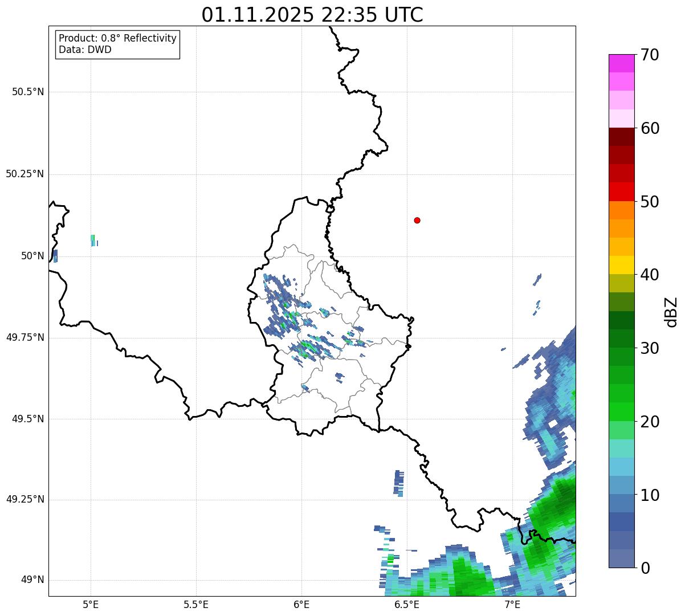
Task: Click the colorbar tick label 0
Action: point(645,568)
